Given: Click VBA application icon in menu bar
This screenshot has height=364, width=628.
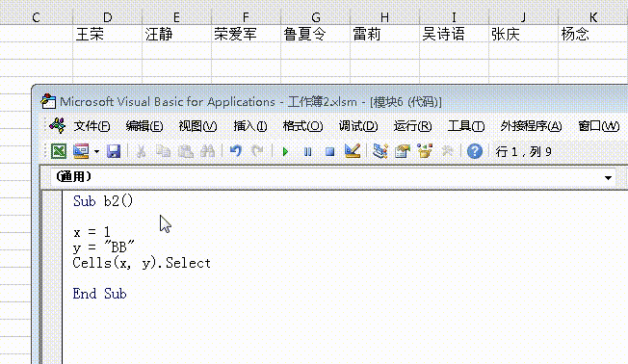Looking at the screenshot, I should coord(57,126).
